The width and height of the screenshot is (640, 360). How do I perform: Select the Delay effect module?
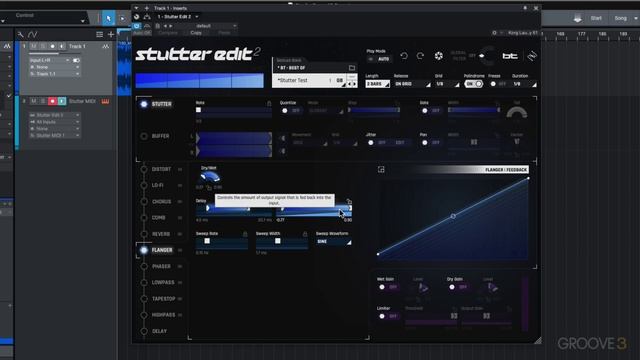point(159,331)
